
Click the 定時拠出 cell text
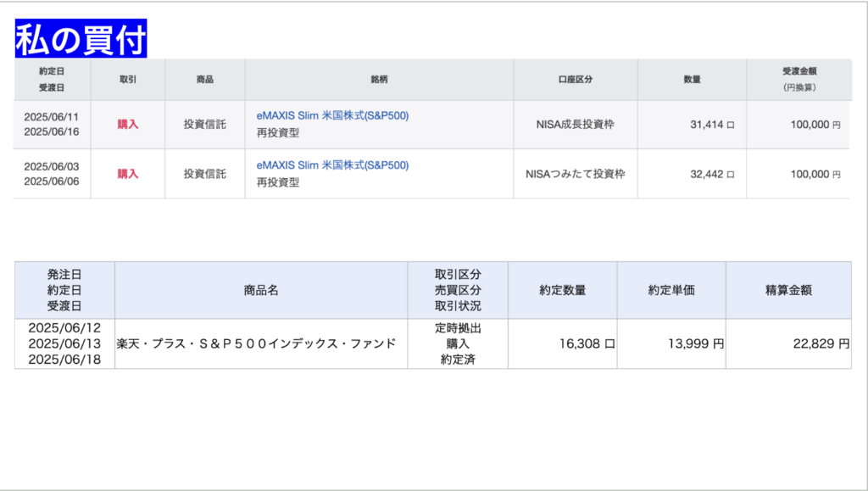click(458, 328)
